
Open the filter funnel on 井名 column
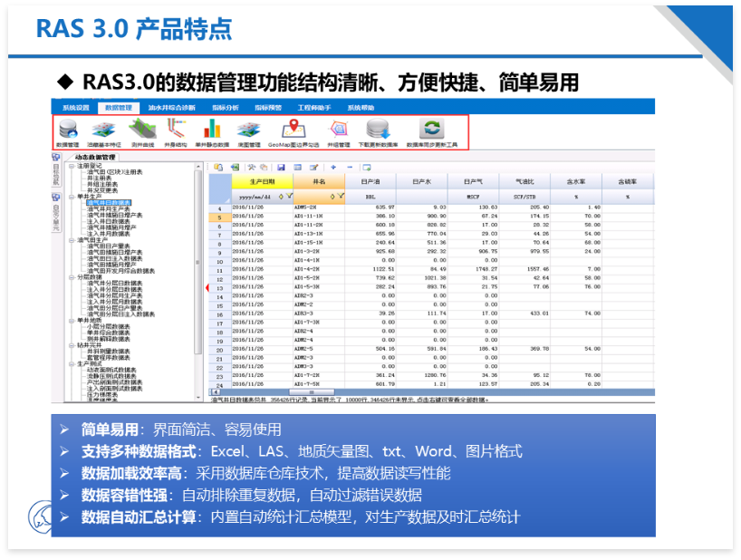pyautogui.click(x=341, y=196)
